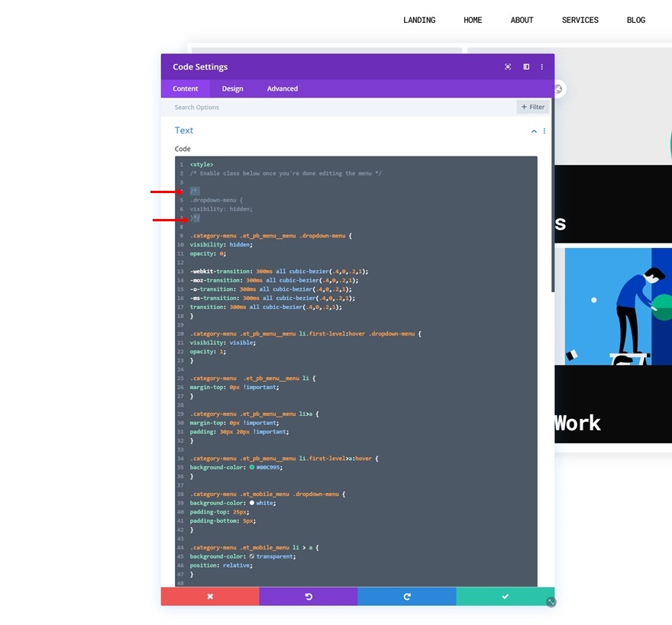Screen dimensions: 672x625
Task: Click the blue redo button
Action: (407, 596)
